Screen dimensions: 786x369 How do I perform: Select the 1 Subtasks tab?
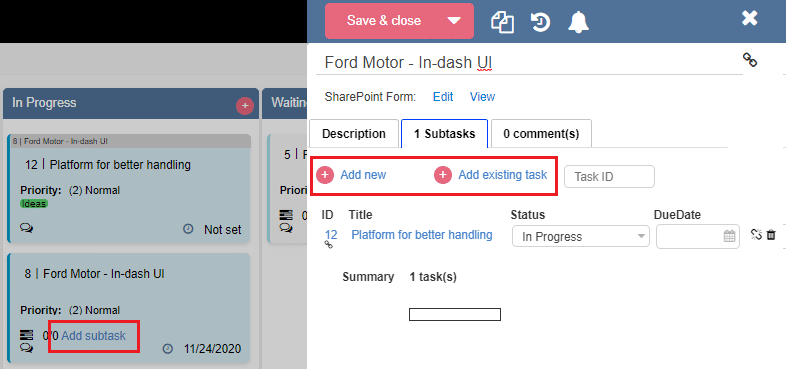tap(445, 134)
